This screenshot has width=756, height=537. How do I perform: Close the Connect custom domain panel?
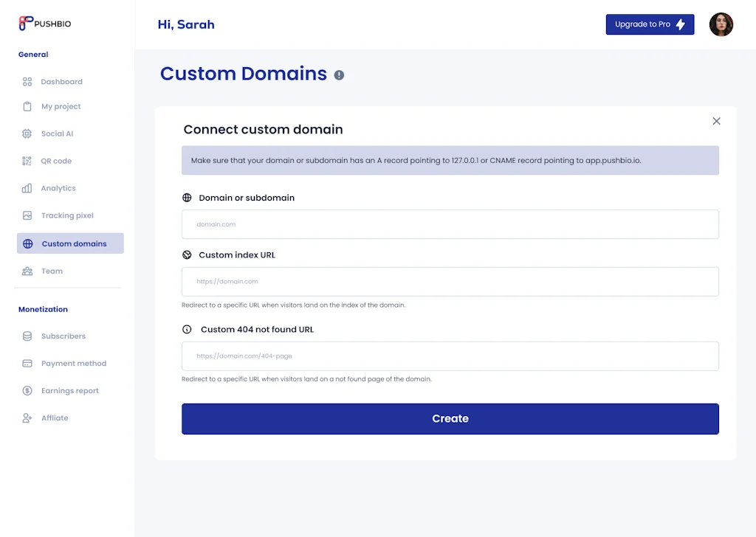pyautogui.click(x=716, y=121)
